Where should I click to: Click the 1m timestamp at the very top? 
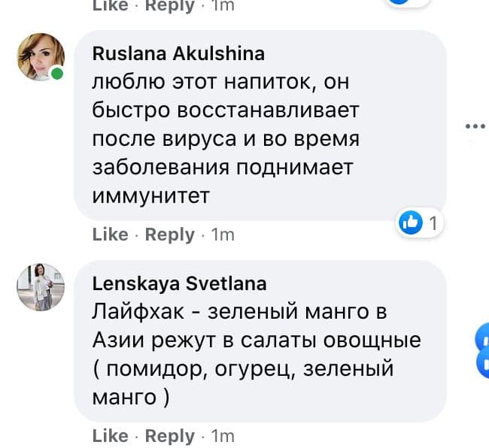pos(223,5)
